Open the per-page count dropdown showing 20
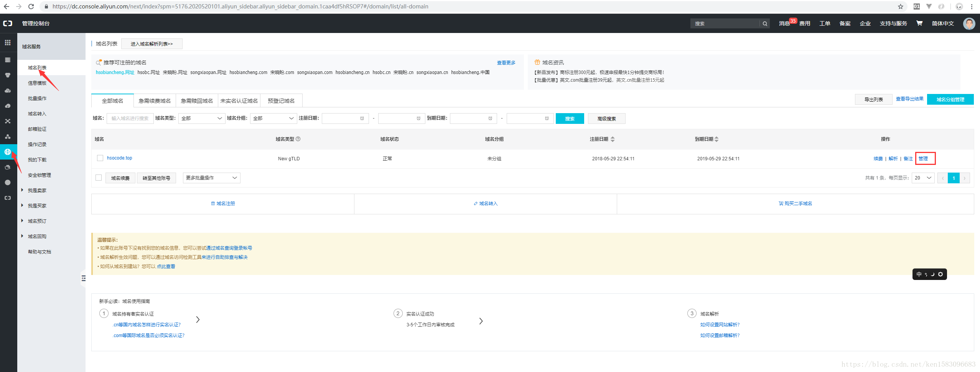The height and width of the screenshot is (372, 980). [x=923, y=178]
